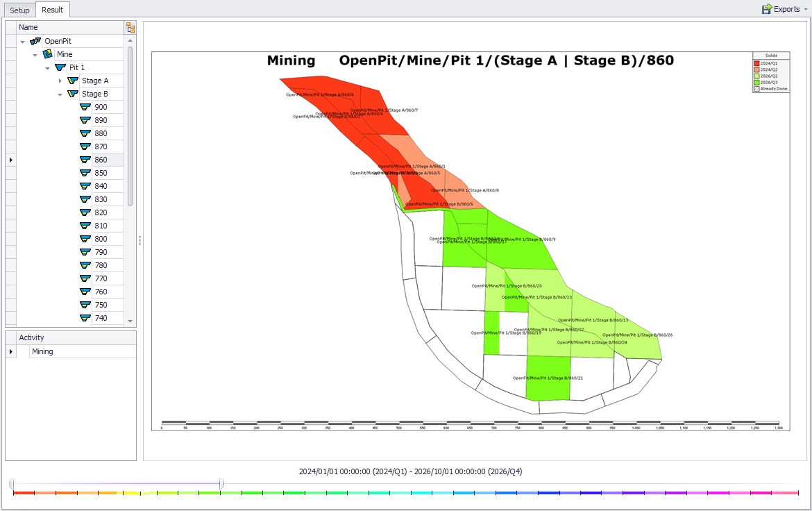Click the Name column header
Screen dimensions: 812x511
70,28
